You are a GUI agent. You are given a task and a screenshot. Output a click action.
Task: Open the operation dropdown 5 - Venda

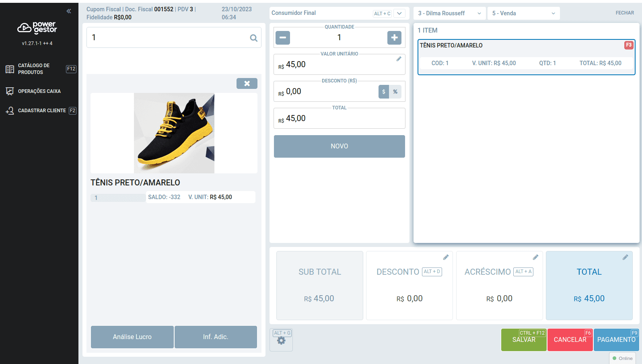(524, 13)
